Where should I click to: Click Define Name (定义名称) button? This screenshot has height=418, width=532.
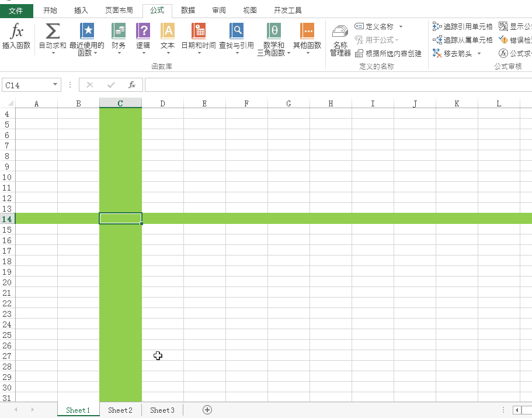tap(374, 26)
